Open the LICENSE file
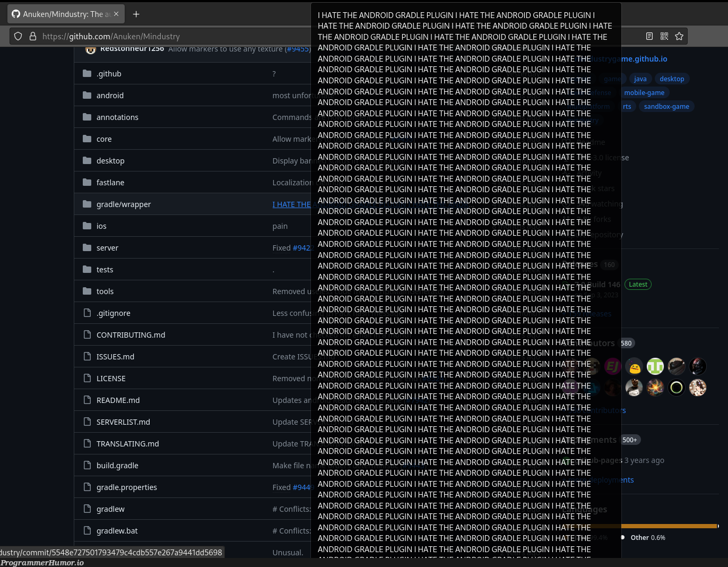 point(111,379)
